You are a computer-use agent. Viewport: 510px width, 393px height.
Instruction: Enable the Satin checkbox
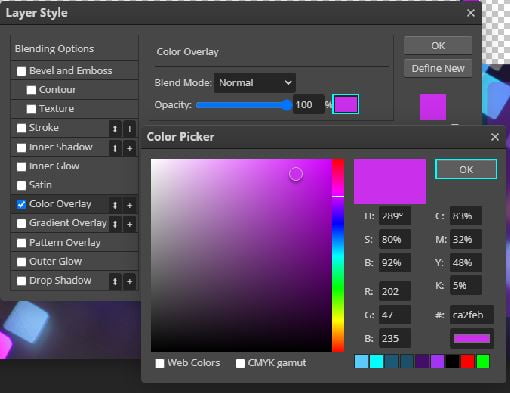tap(21, 185)
